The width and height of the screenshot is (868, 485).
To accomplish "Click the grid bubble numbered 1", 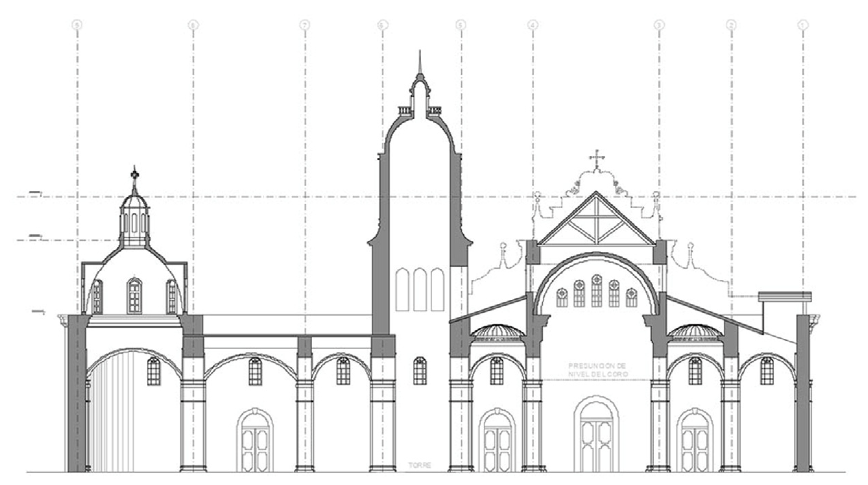I will (802, 25).
